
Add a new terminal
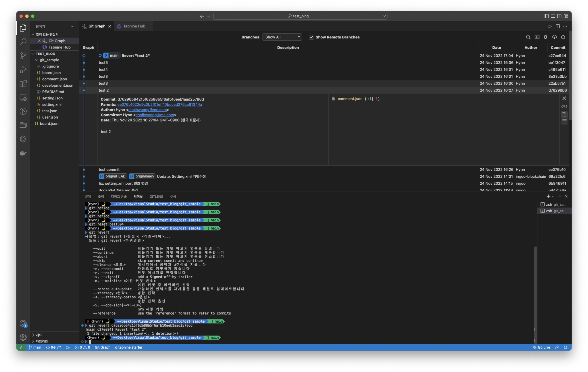click(548, 196)
